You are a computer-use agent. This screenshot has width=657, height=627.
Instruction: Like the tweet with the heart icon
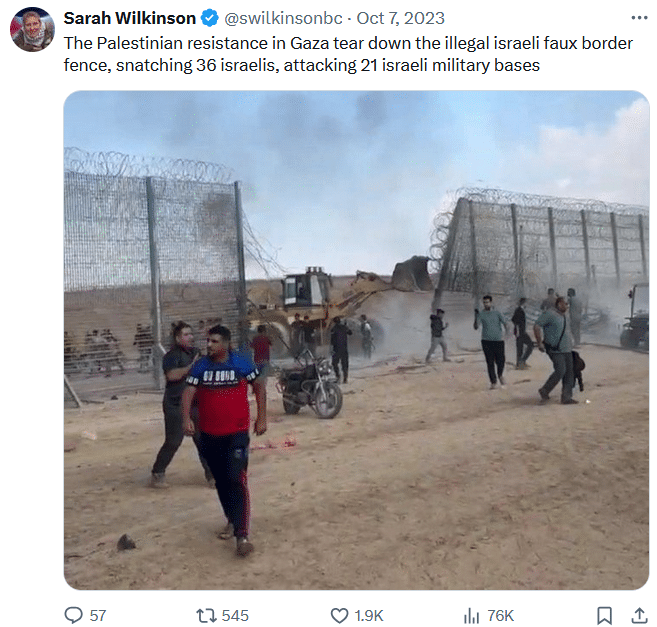tap(339, 616)
